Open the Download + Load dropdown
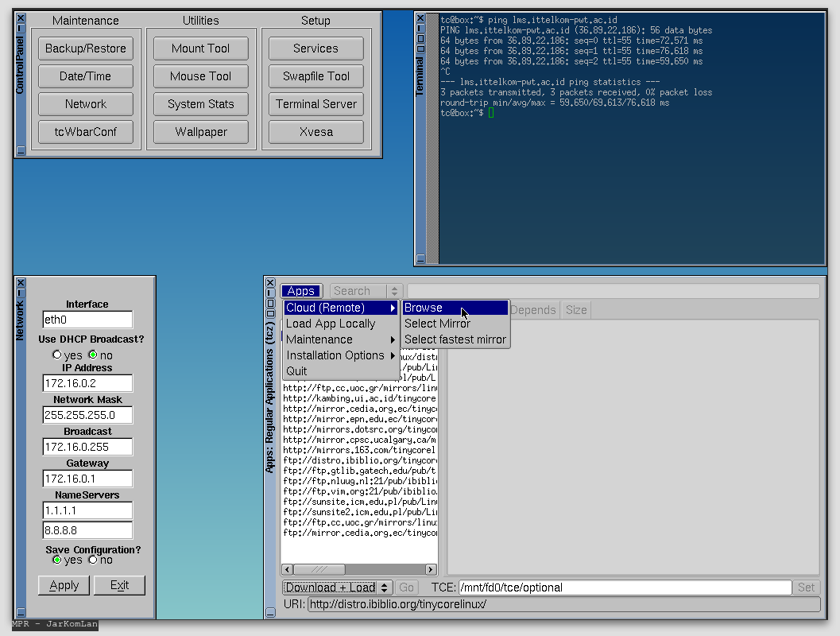This screenshot has width=840, height=636. point(338,588)
